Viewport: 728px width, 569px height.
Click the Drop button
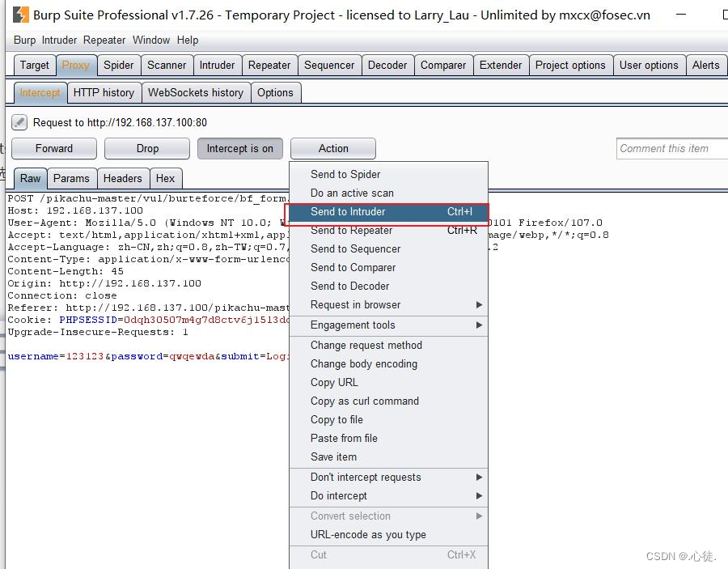(x=147, y=149)
